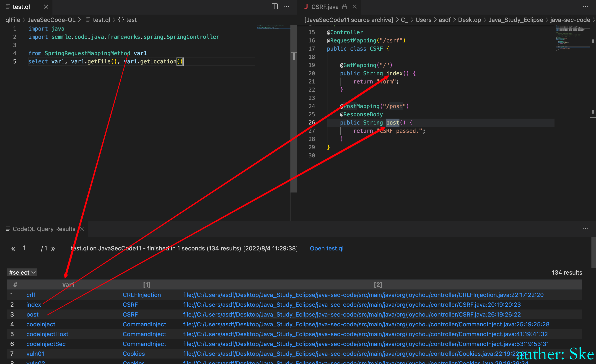Open CommandInject.java:41:19:41:32 location link

tap(365, 334)
